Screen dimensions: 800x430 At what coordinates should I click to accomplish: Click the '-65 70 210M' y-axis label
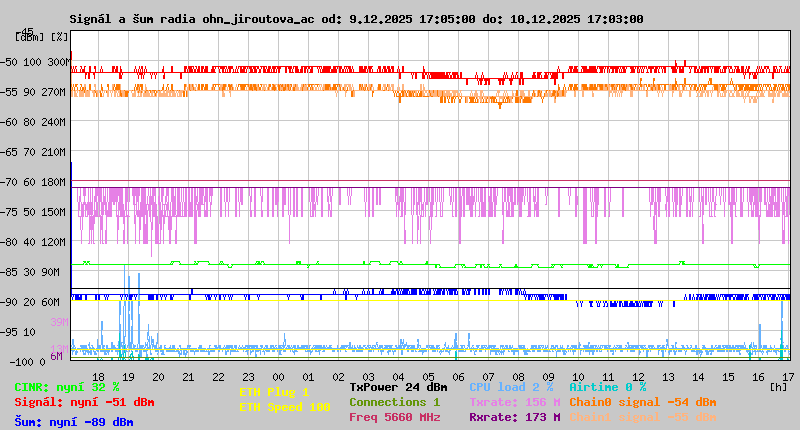pyautogui.click(x=33, y=153)
